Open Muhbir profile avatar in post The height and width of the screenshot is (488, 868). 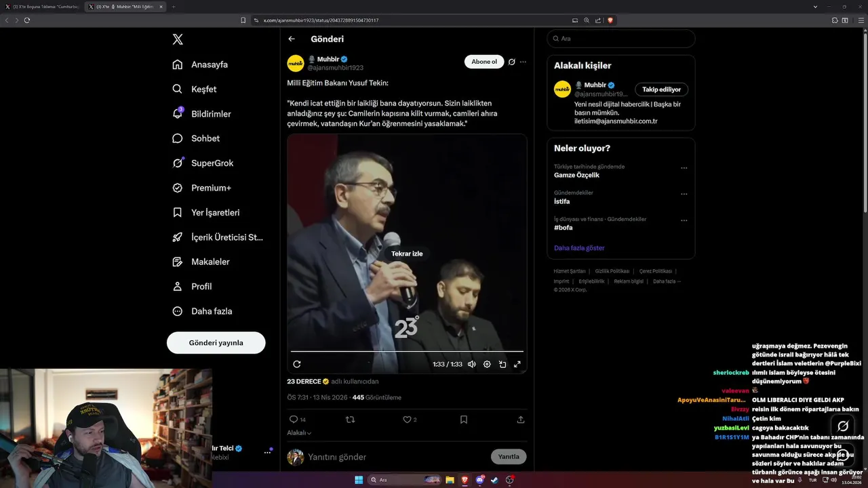tap(296, 63)
